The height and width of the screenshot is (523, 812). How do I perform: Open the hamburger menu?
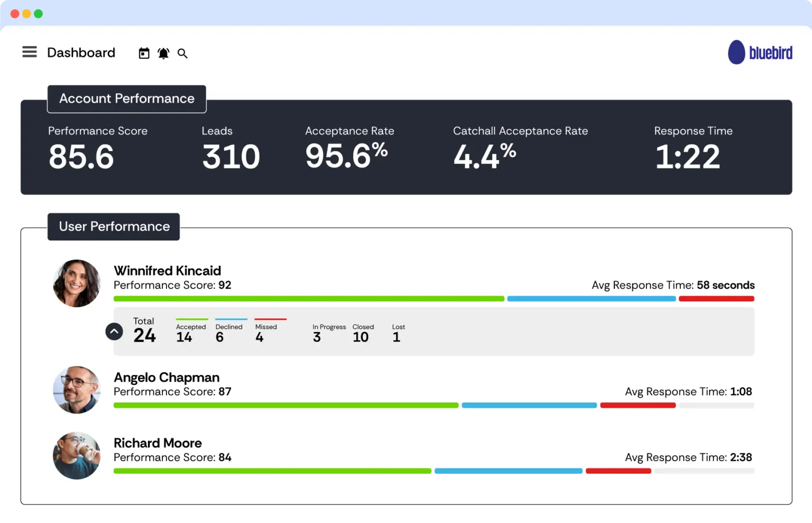click(x=30, y=52)
